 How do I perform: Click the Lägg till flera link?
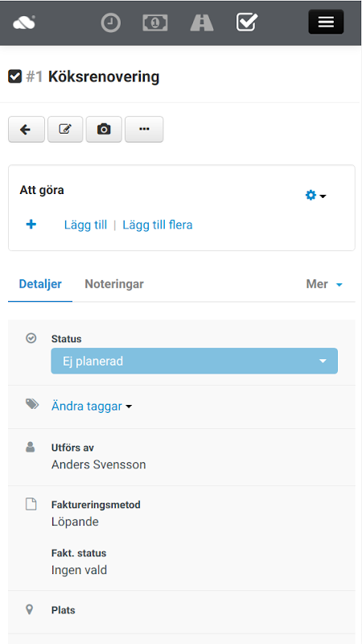(158, 225)
